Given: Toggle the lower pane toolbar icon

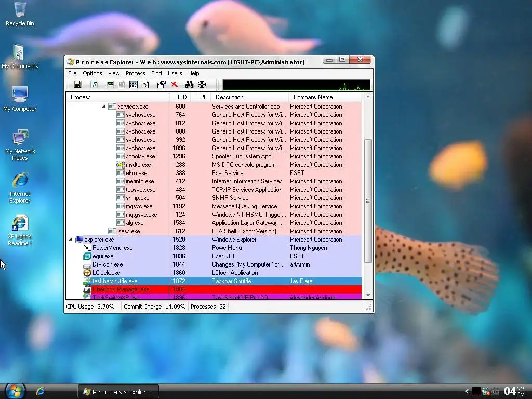Looking at the screenshot, I should [x=134, y=85].
